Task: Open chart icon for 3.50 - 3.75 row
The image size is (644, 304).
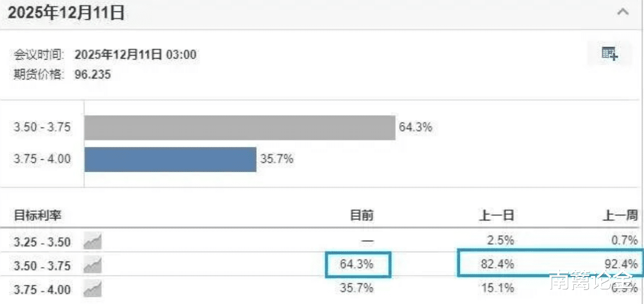Action: 92,266
